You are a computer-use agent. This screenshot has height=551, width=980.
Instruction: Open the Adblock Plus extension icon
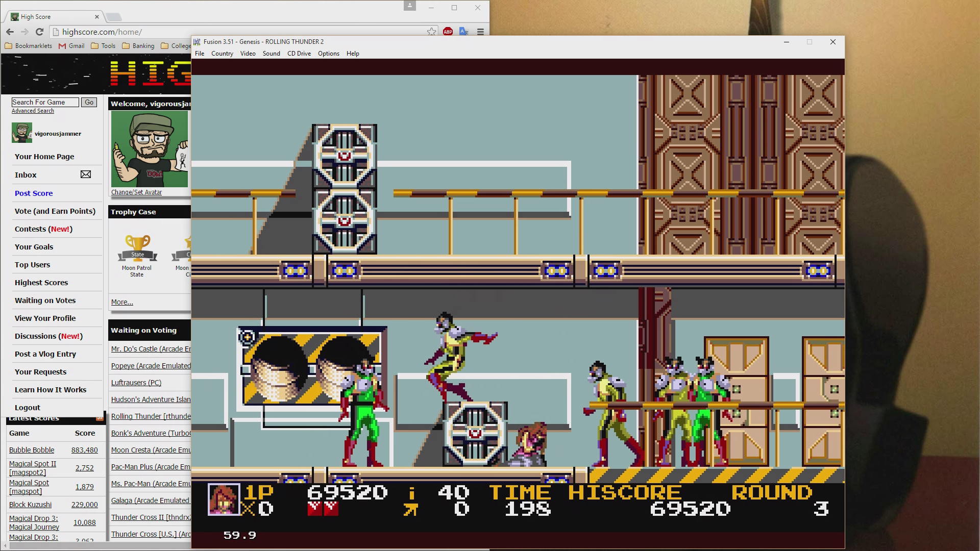click(448, 32)
